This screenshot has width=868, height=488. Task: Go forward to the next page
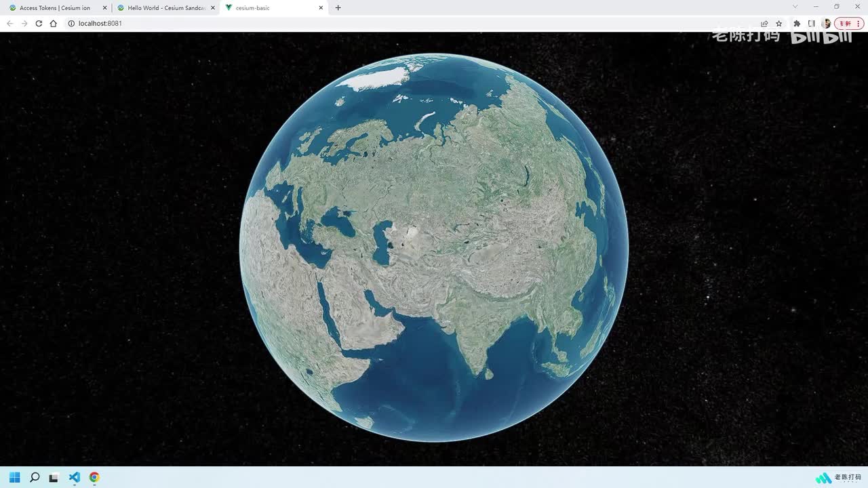[24, 23]
